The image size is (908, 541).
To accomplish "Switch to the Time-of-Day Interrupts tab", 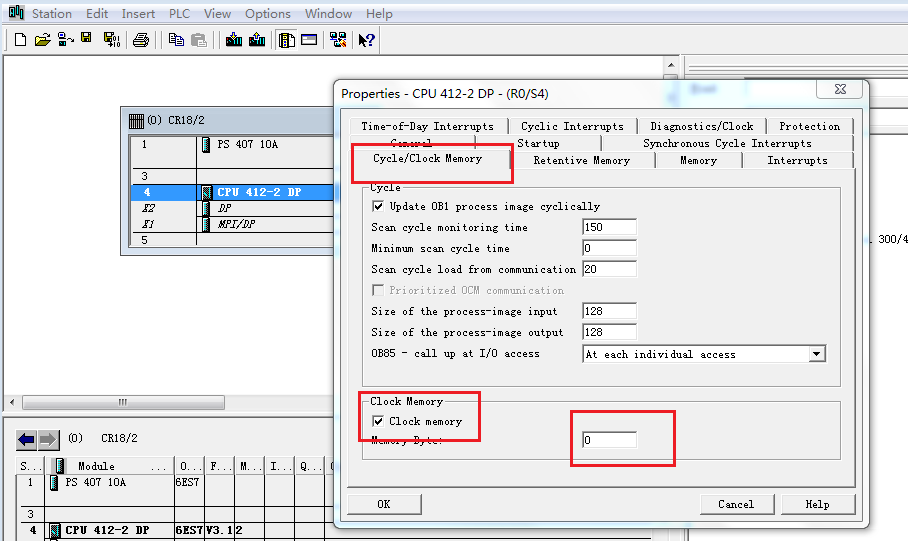I will tap(427, 126).
